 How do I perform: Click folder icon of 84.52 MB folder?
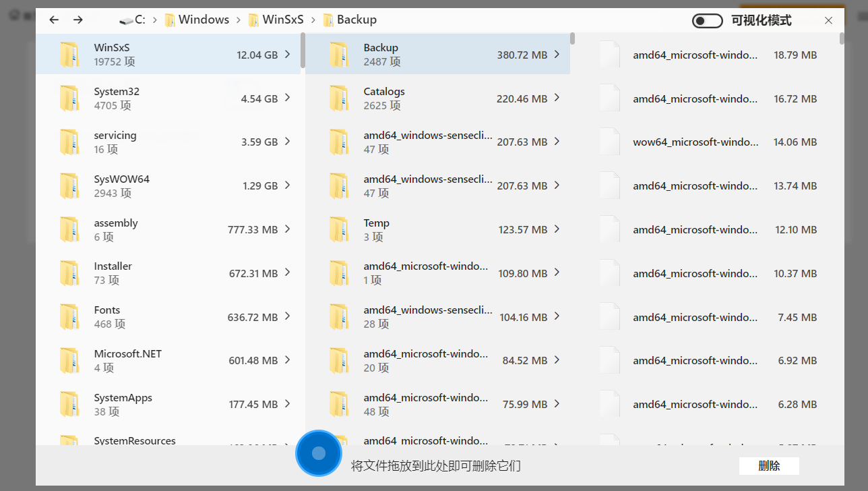tap(339, 361)
